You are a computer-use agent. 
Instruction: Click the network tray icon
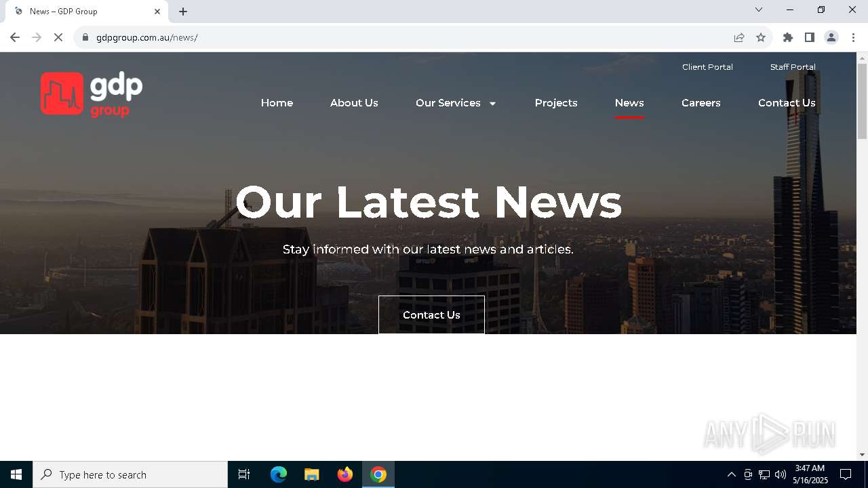coord(764,474)
